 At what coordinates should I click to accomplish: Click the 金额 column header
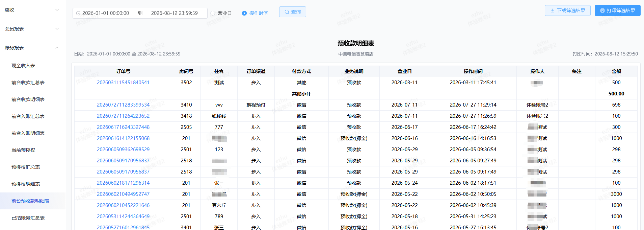616,71
